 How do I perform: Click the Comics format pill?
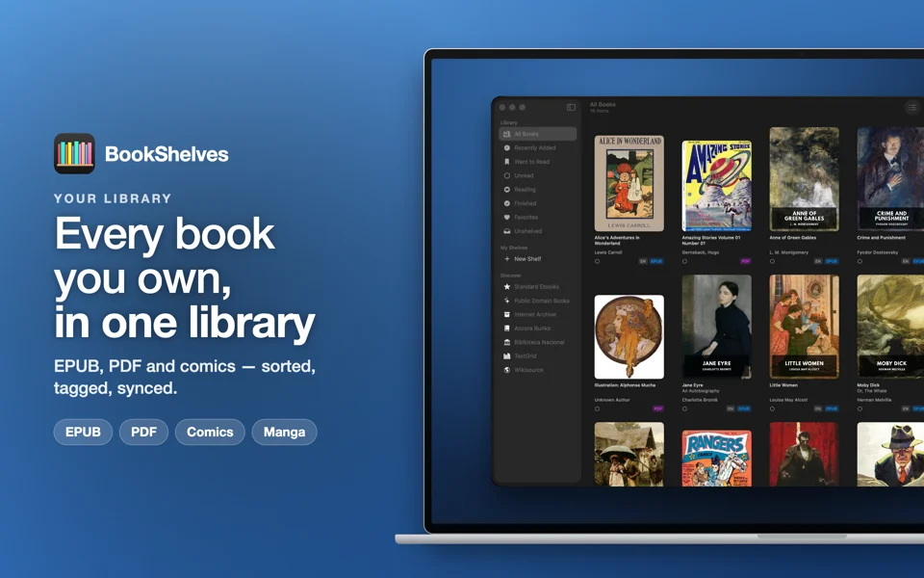point(210,432)
